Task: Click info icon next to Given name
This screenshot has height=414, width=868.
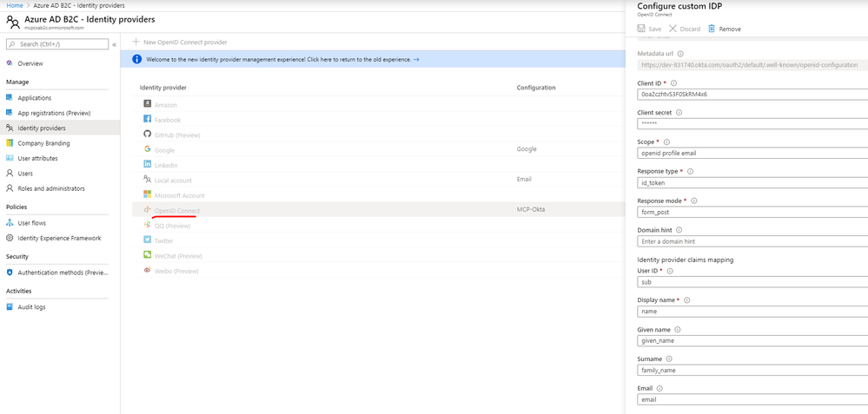Action: (x=678, y=330)
